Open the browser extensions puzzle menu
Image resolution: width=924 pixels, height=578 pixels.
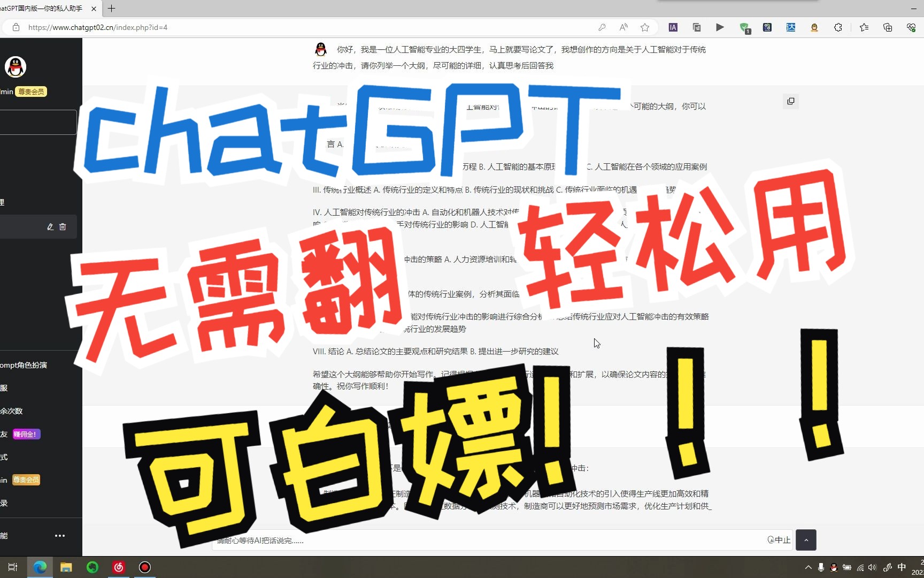click(x=838, y=27)
